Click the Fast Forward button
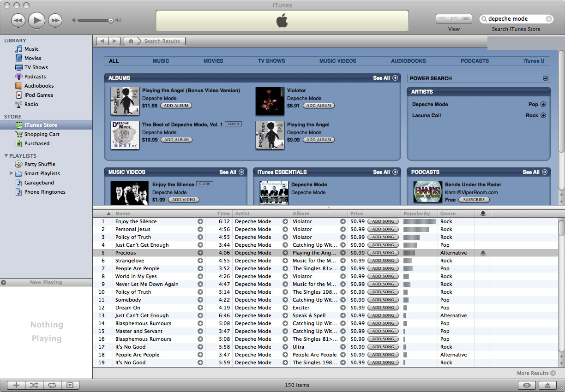Screen dimensions: 565x392 point(55,20)
